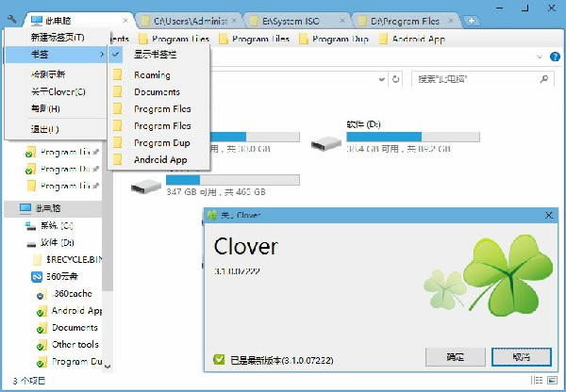
Task: Click 确定 in the About dialog
Action: tap(456, 357)
